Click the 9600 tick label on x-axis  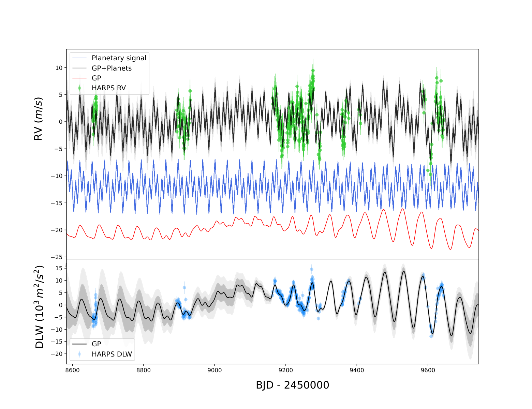[x=428, y=370]
